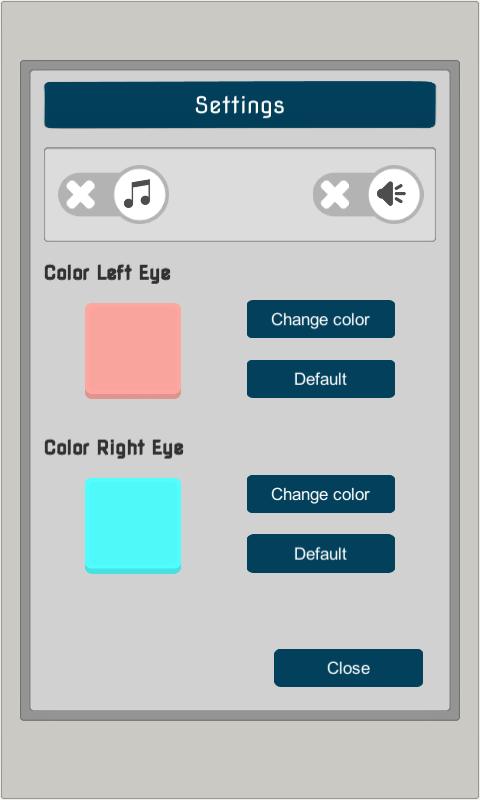The width and height of the screenshot is (480, 800).
Task: Toggle the background music switch
Action: pos(113,194)
